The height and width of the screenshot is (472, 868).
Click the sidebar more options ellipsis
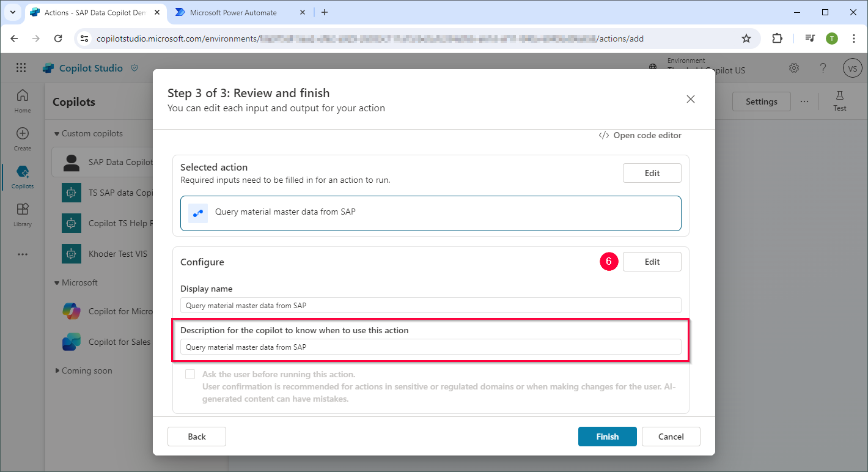(x=23, y=254)
